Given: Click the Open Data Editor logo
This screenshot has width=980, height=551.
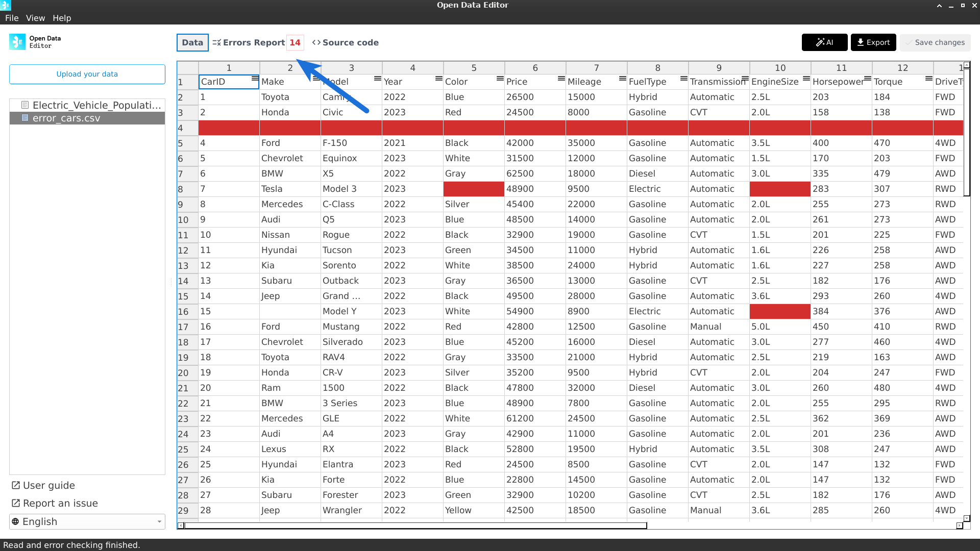Looking at the screenshot, I should click(17, 42).
